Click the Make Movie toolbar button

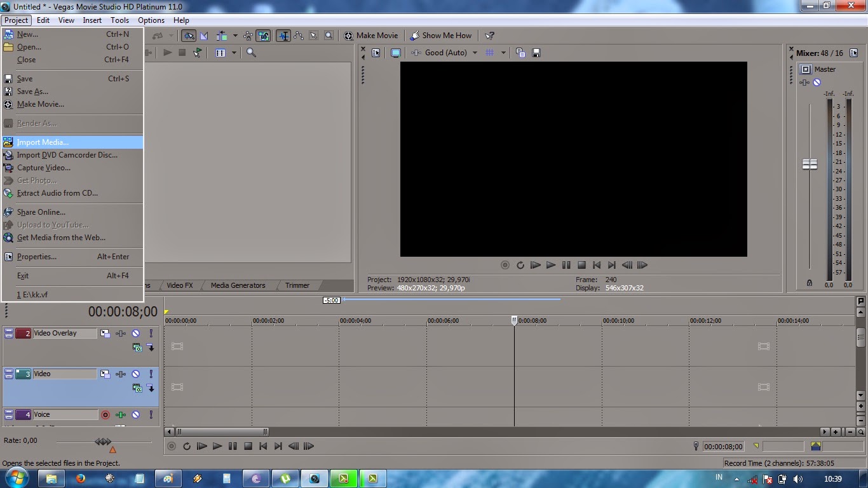[371, 36]
